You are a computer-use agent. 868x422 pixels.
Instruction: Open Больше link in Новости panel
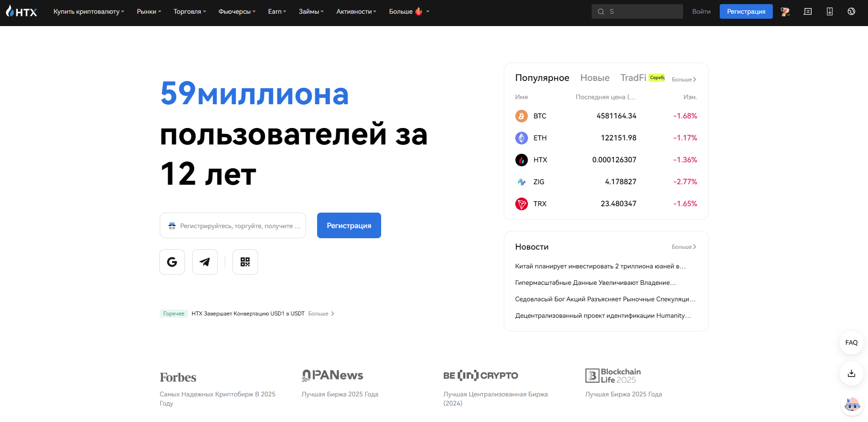pyautogui.click(x=684, y=247)
